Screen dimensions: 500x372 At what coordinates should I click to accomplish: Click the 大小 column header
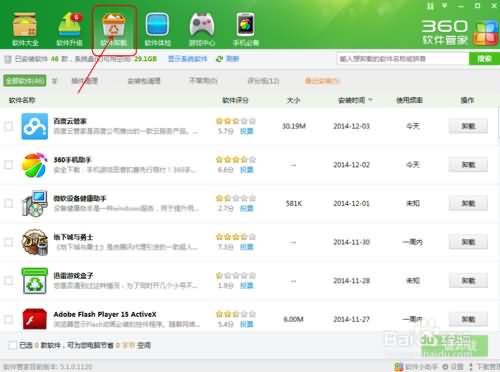(x=294, y=100)
